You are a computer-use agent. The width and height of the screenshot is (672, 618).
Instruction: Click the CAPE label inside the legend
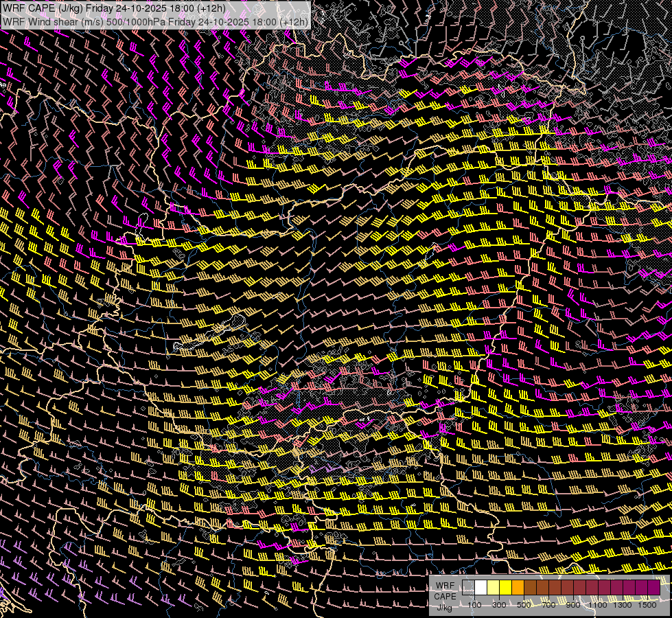click(x=445, y=596)
